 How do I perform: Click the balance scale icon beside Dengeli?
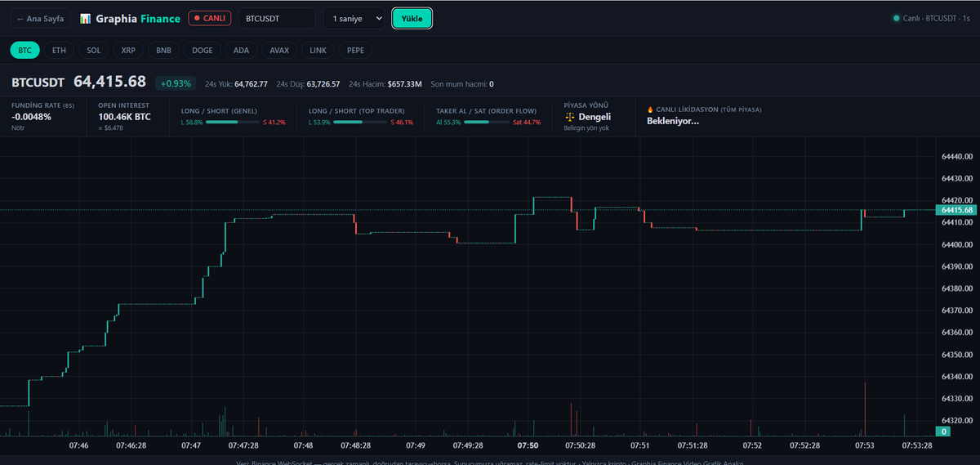(x=570, y=117)
